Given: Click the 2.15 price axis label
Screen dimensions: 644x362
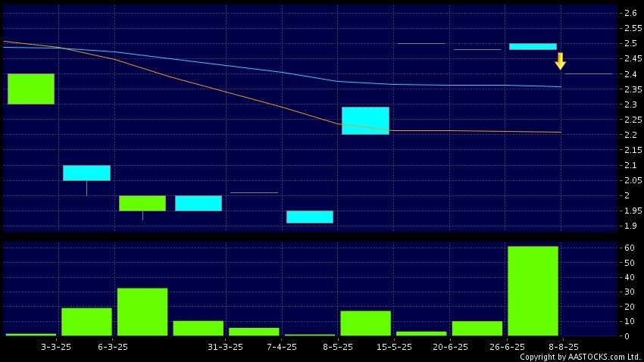Looking at the screenshot, I should tap(633, 150).
